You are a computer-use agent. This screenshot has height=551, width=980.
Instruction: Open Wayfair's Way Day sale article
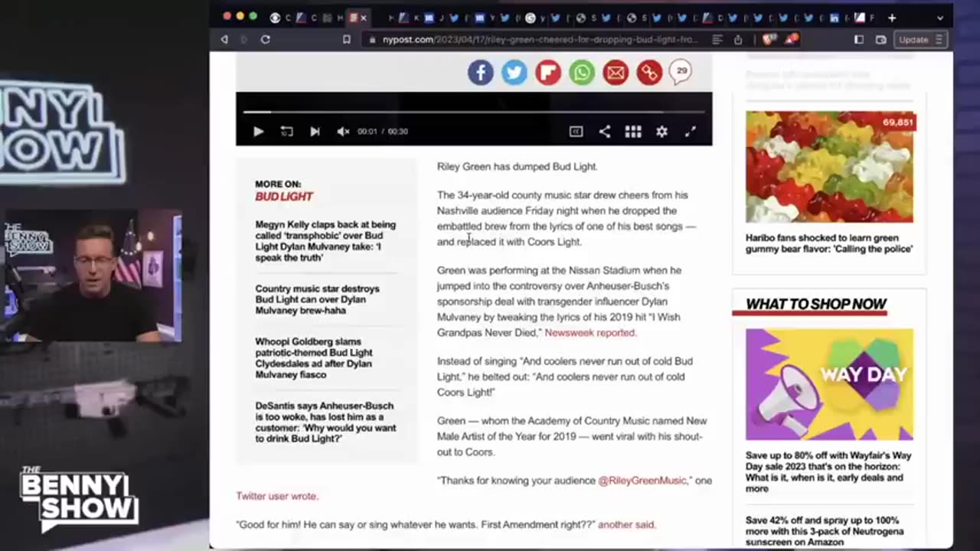point(828,472)
